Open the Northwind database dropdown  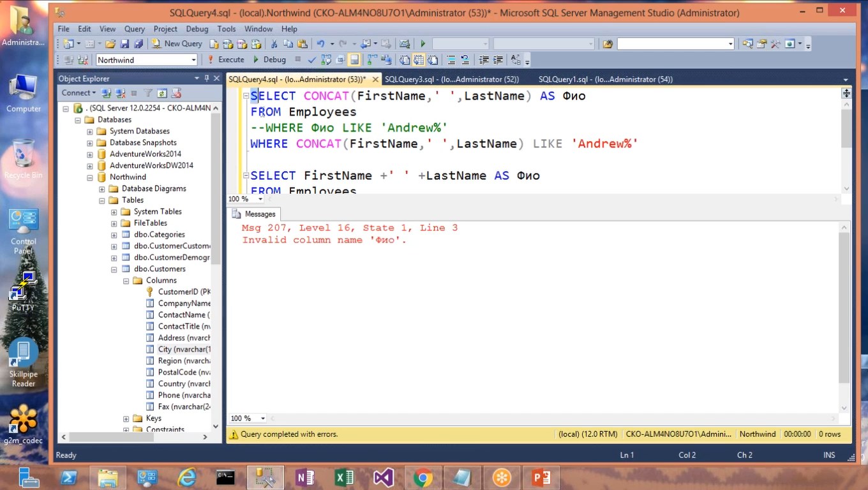(193, 60)
